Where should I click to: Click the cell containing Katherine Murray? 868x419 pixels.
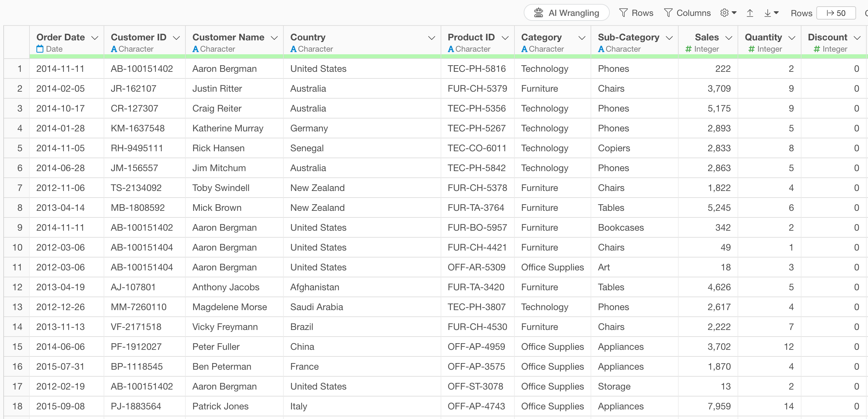pyautogui.click(x=228, y=128)
